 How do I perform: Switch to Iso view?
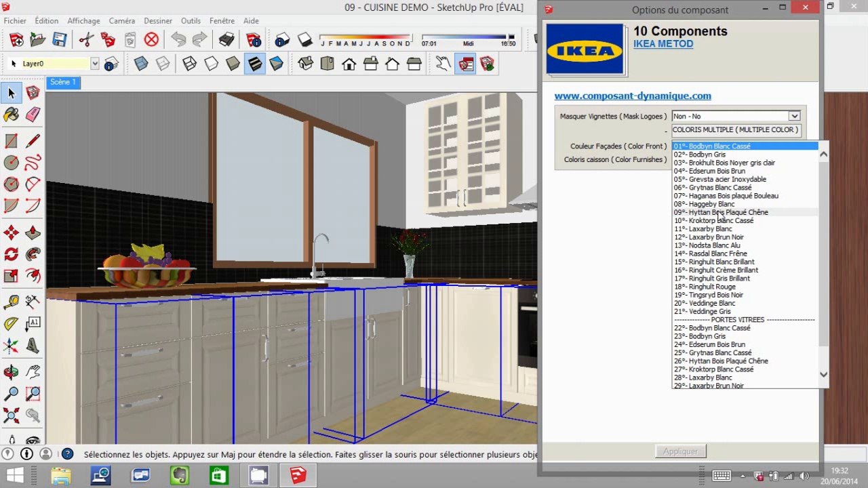point(306,64)
